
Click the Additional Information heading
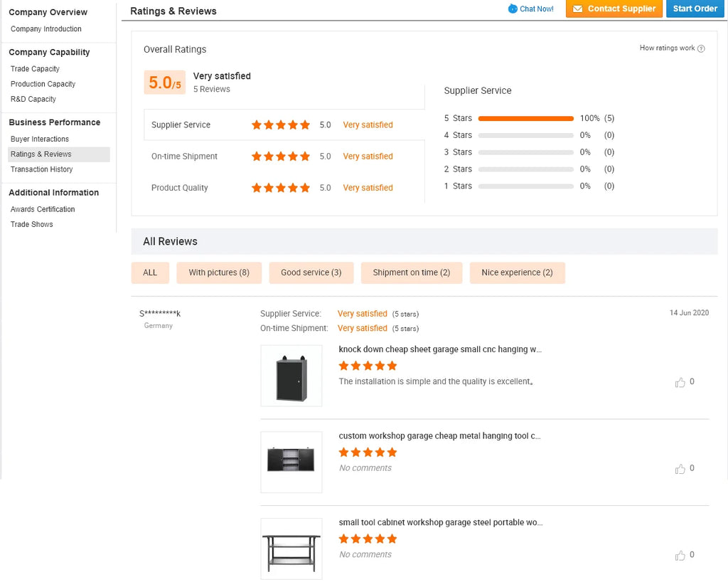(53, 192)
